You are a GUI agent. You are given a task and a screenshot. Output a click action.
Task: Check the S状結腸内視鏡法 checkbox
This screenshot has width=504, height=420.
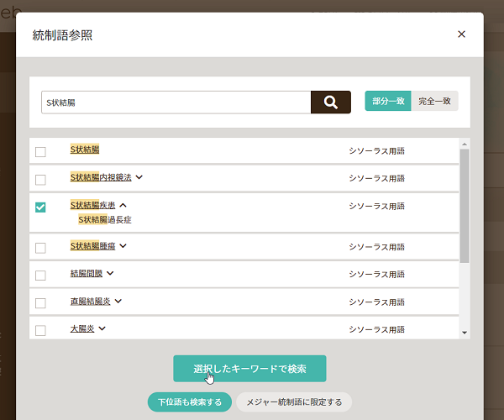(x=40, y=180)
